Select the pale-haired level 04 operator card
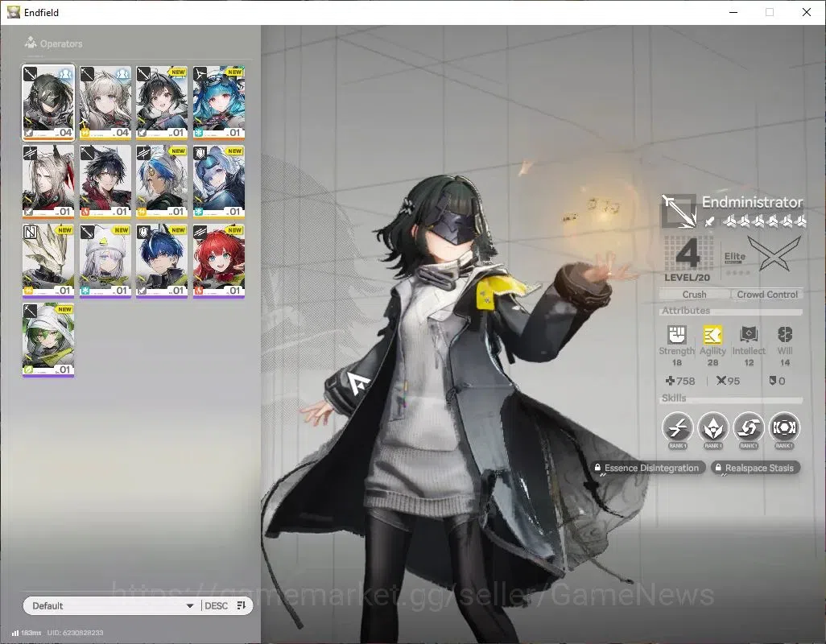 (105, 103)
